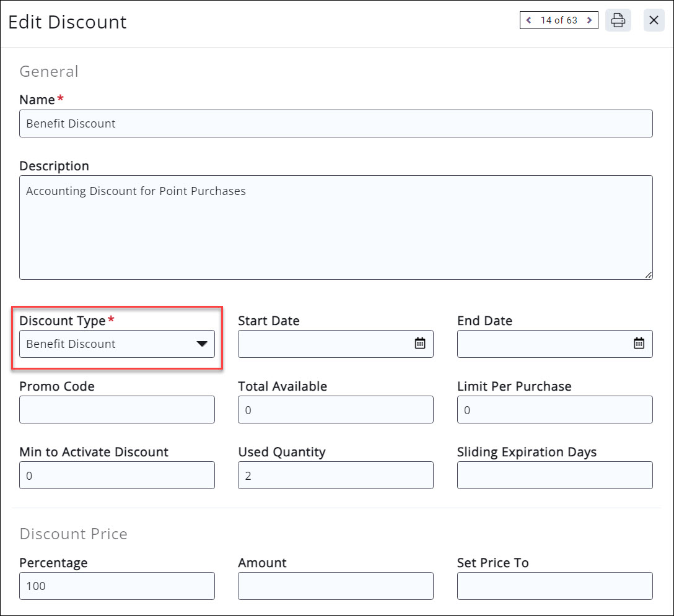Image resolution: width=674 pixels, height=616 pixels.
Task: Select the Amount field under Discount Price
Action: click(x=335, y=586)
